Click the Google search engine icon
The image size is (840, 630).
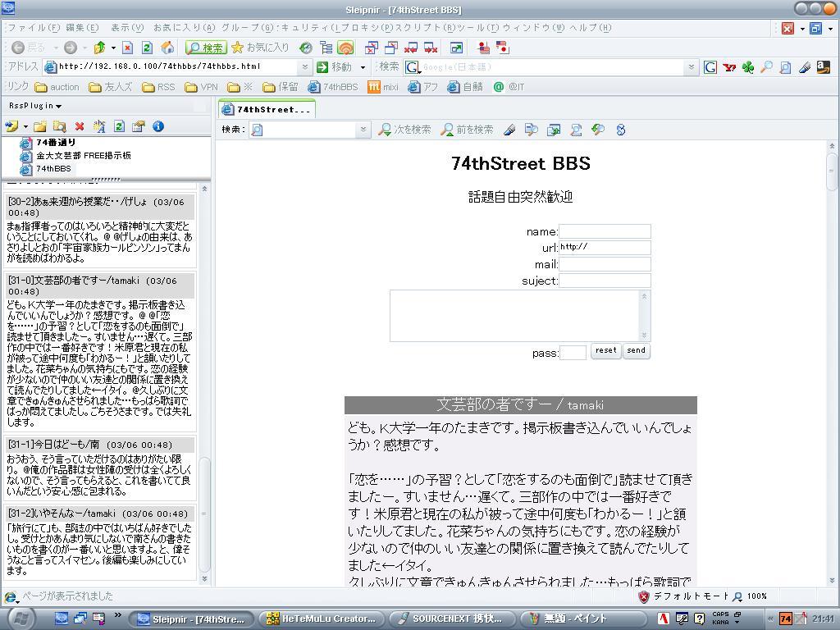710,67
